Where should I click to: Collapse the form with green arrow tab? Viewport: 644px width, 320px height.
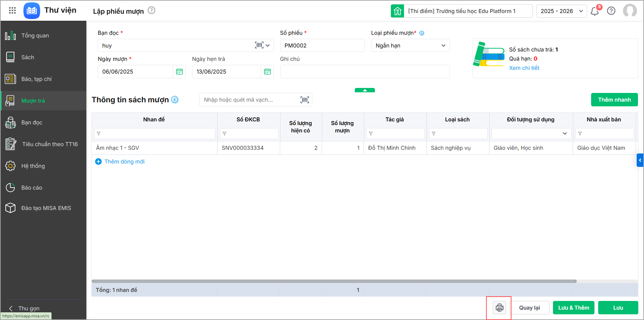[365, 90]
